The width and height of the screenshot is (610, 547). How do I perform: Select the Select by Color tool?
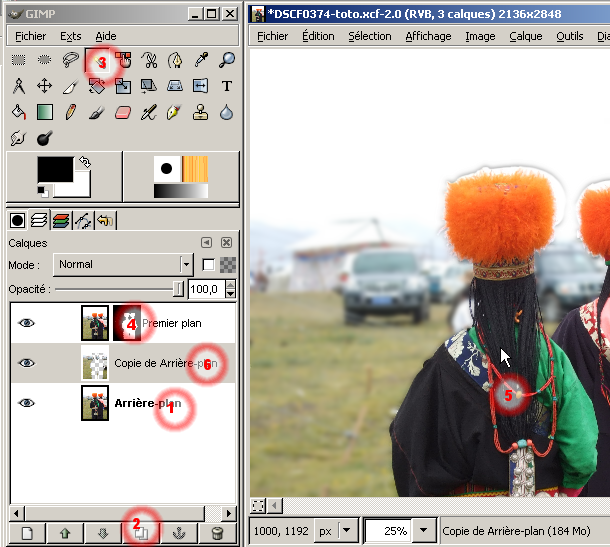click(x=123, y=60)
